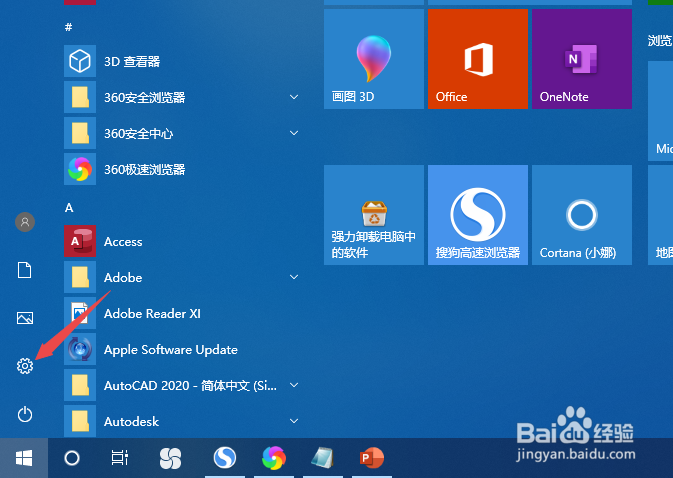Open the Settings gear icon

pyautogui.click(x=25, y=366)
